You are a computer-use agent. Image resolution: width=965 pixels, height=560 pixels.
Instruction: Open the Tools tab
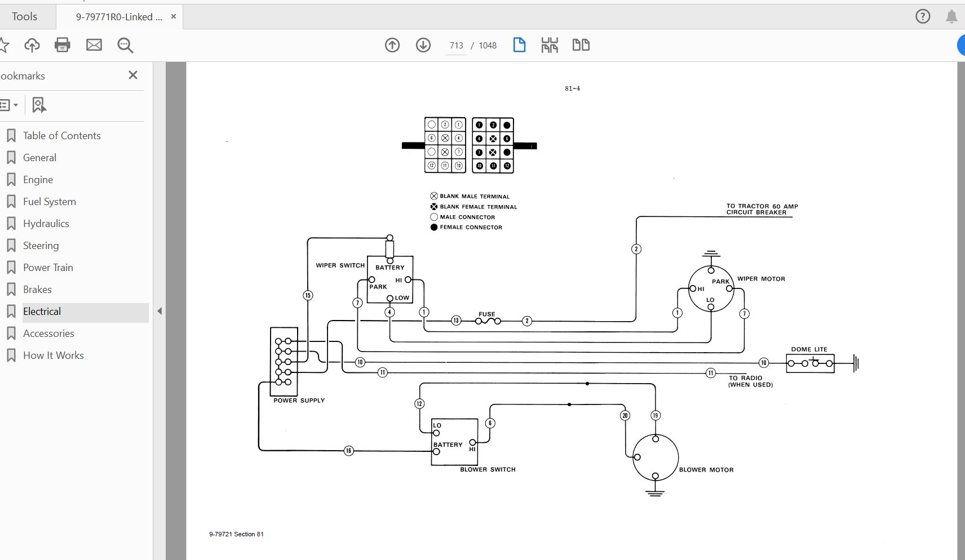(x=25, y=17)
